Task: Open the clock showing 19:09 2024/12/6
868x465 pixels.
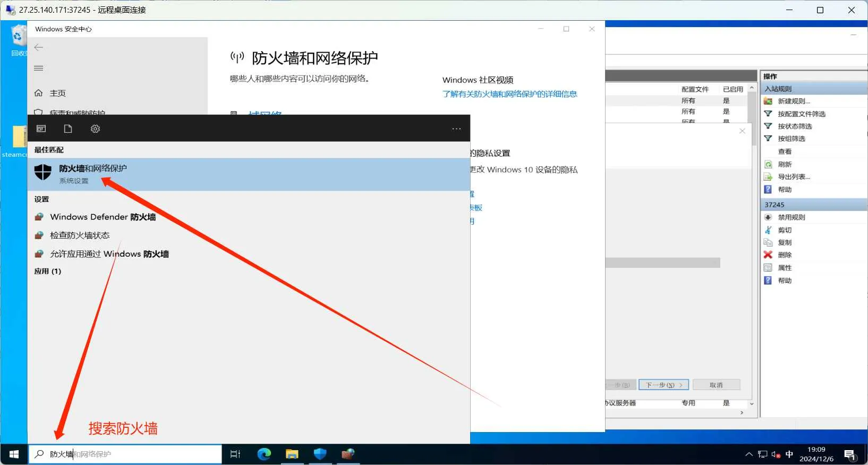Action: (x=816, y=454)
